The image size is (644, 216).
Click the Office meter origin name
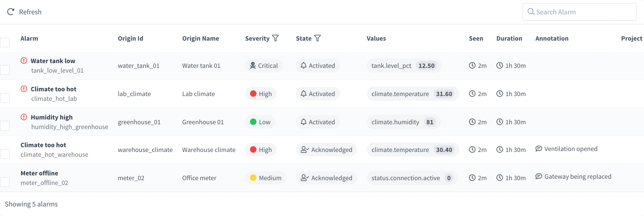pos(199,178)
